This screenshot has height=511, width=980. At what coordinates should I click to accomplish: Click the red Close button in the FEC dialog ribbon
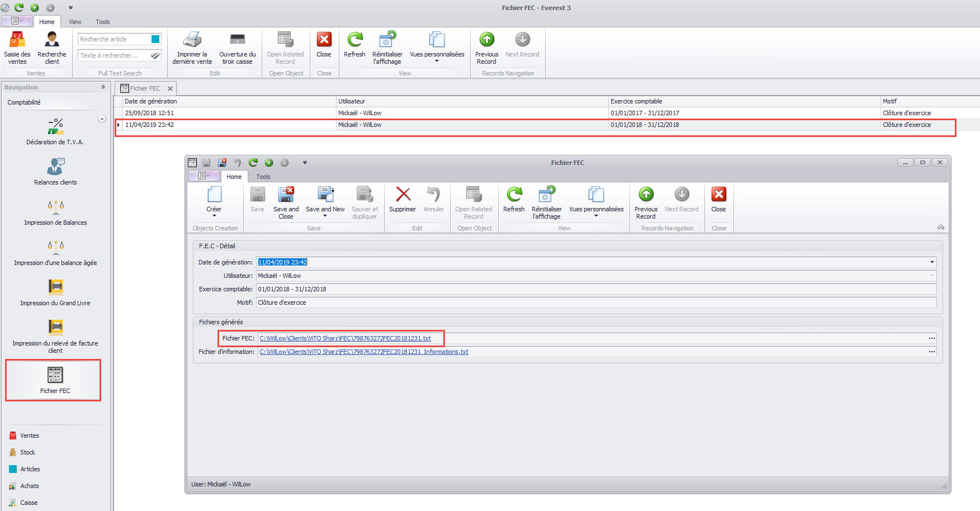click(x=718, y=200)
